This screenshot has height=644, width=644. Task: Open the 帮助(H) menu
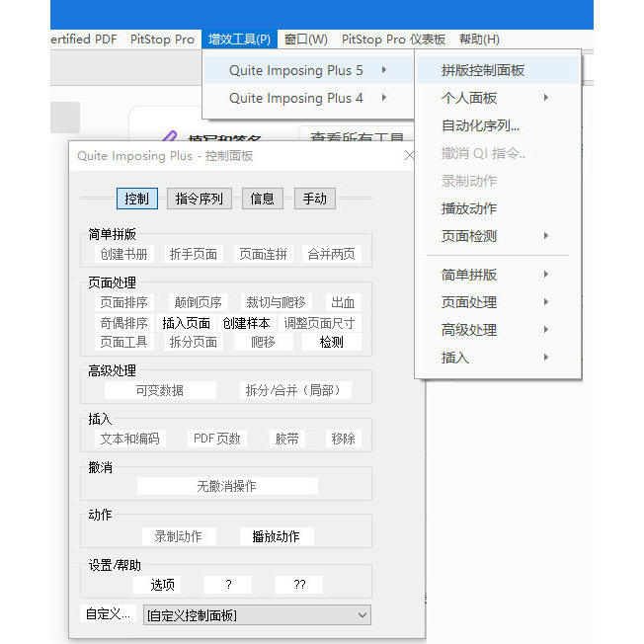[479, 40]
